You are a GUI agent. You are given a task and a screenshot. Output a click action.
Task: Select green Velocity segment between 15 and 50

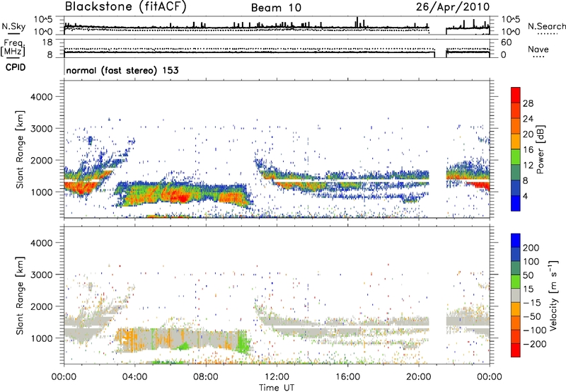[x=516, y=282]
